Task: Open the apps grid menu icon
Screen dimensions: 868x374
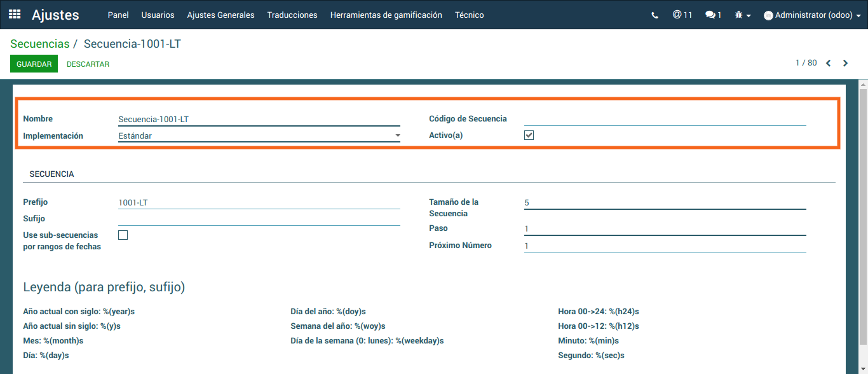Action: pos(15,15)
